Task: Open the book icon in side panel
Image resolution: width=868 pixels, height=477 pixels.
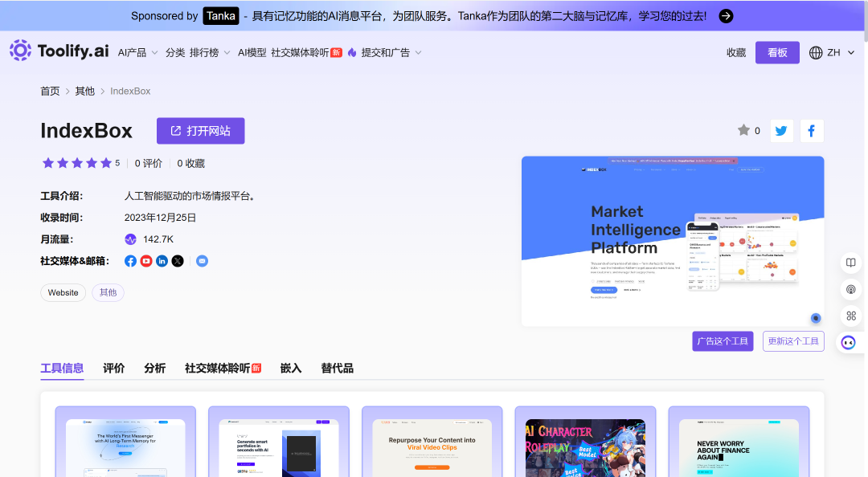Action: tap(851, 263)
